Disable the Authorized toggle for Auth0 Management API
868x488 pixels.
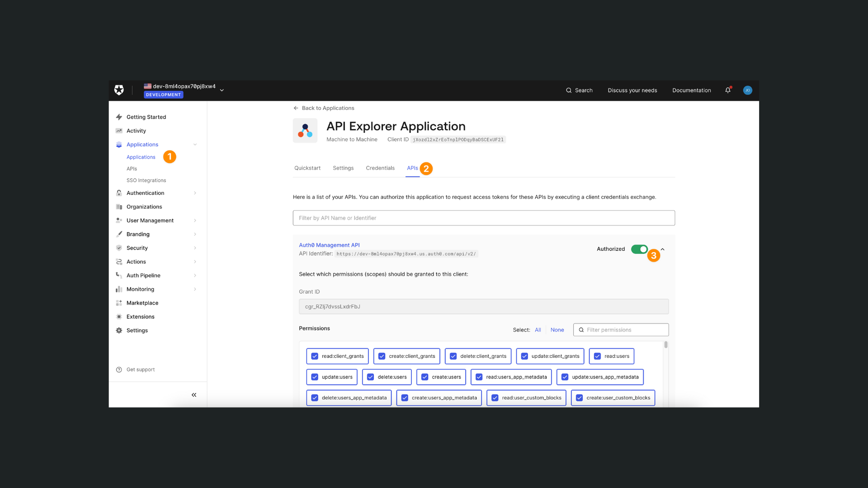click(640, 249)
